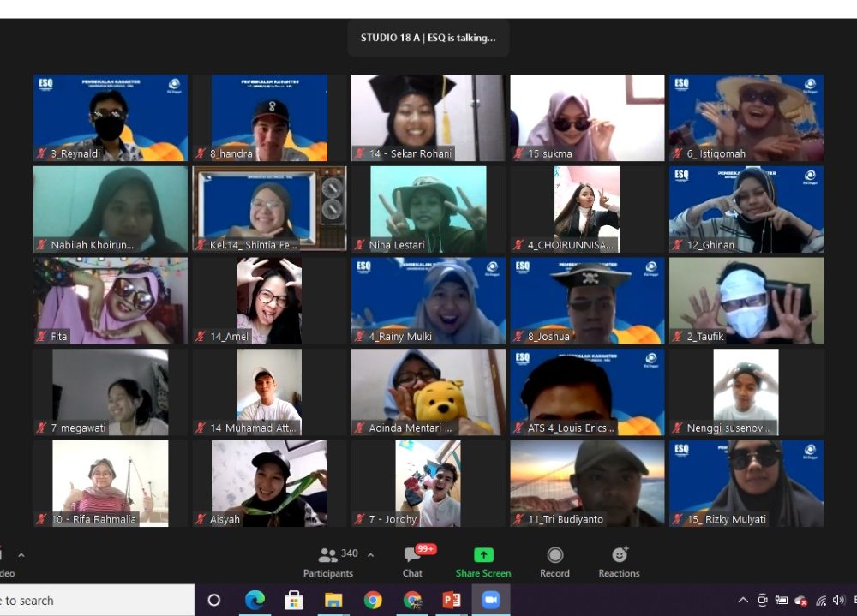Image resolution: width=857 pixels, height=616 pixels.
Task: Select the 8_Joshua participant video
Action: click(x=587, y=301)
